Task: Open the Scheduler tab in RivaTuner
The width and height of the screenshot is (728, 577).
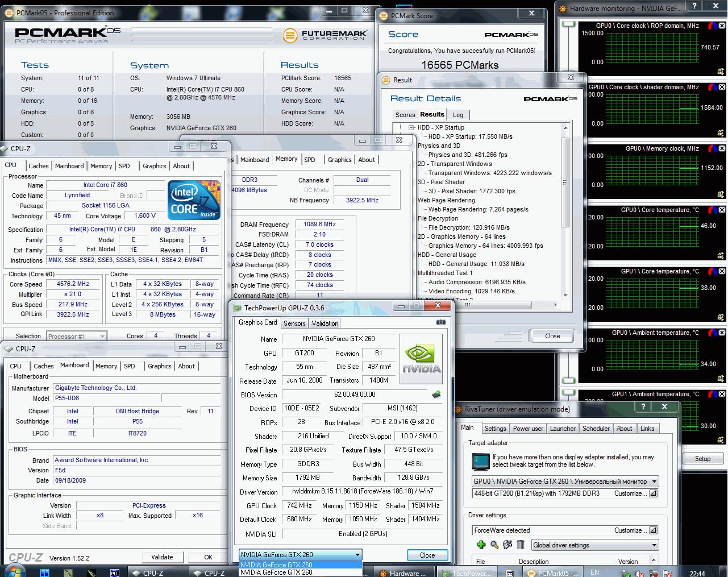Action: pos(596,429)
